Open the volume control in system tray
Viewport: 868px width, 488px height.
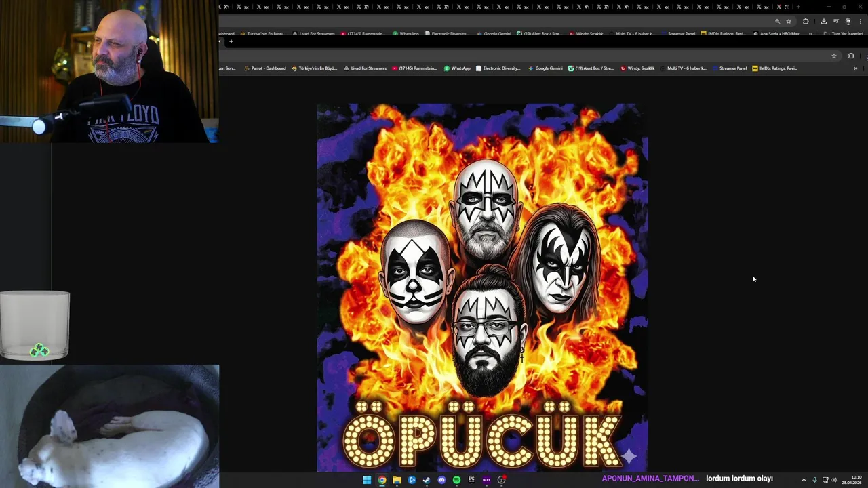point(833,480)
